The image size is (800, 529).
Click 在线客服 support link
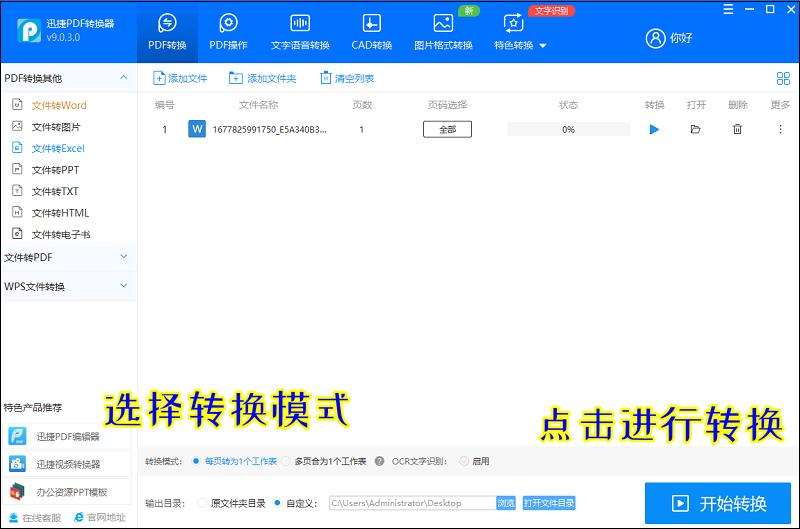35,517
